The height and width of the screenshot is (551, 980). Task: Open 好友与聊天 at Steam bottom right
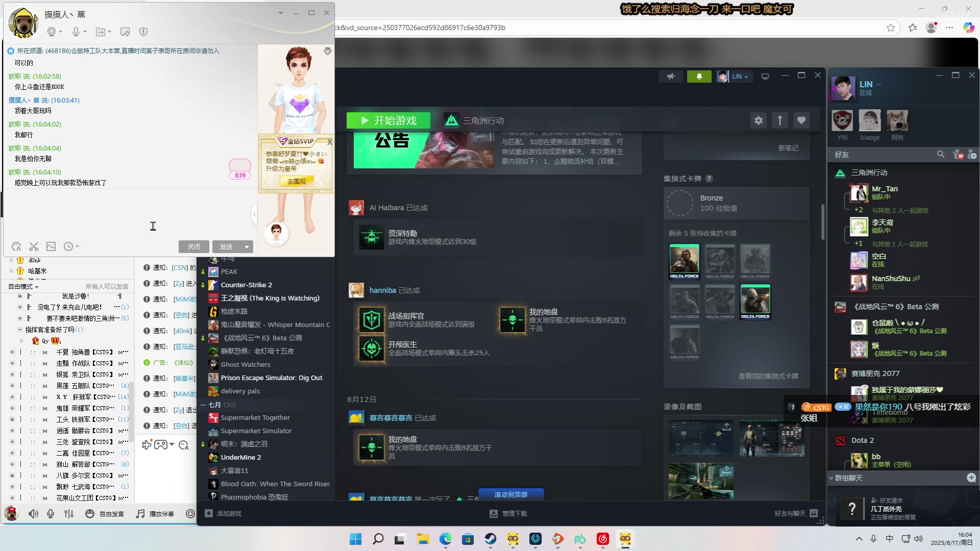tap(796, 514)
